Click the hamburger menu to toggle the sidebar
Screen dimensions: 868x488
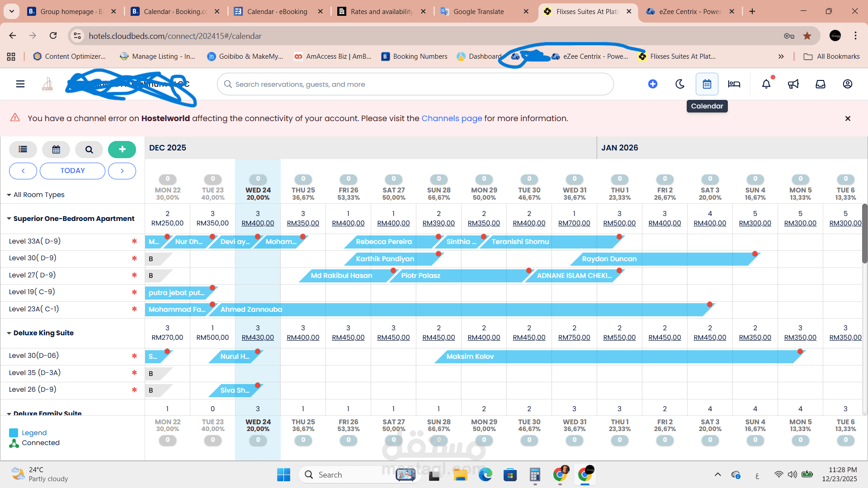(x=20, y=84)
